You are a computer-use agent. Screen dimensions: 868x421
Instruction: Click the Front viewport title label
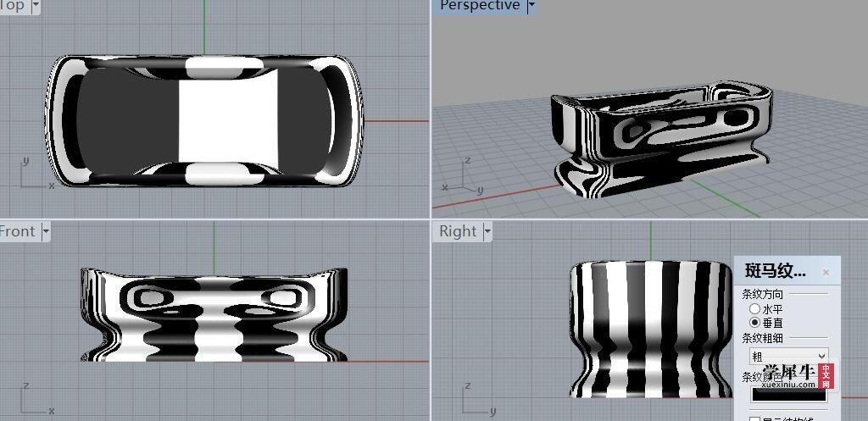17,231
